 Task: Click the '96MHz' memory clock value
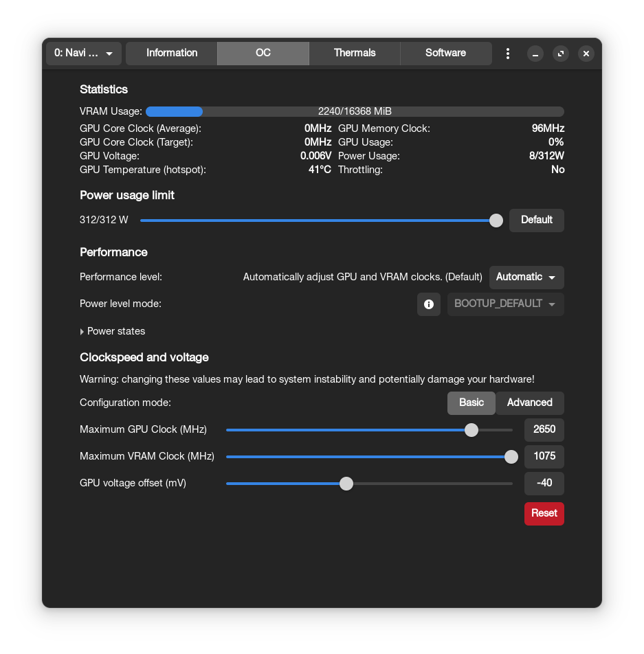pyautogui.click(x=548, y=128)
